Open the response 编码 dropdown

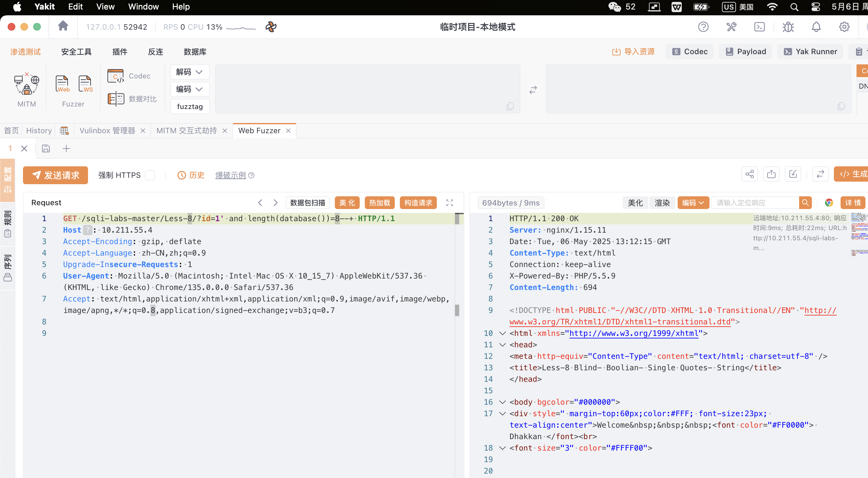pyautogui.click(x=693, y=203)
